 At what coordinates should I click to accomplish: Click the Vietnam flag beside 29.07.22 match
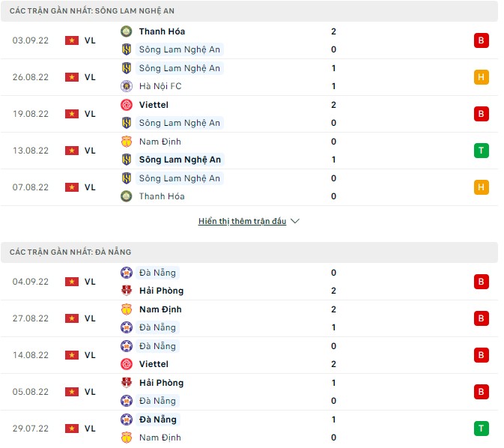[72, 429]
